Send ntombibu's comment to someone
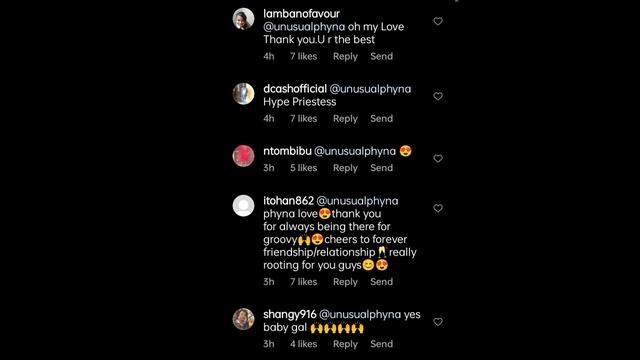640x360 pixels. click(x=381, y=168)
